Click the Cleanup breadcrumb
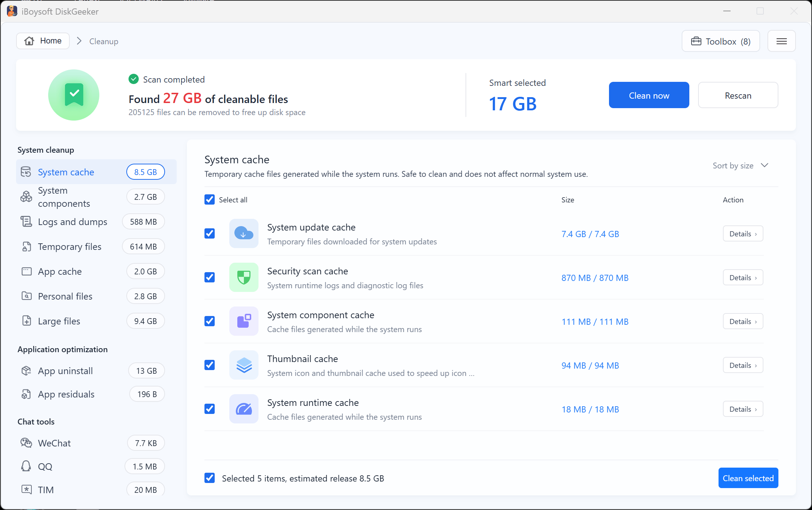Viewport: 812px width, 510px height. [104, 41]
